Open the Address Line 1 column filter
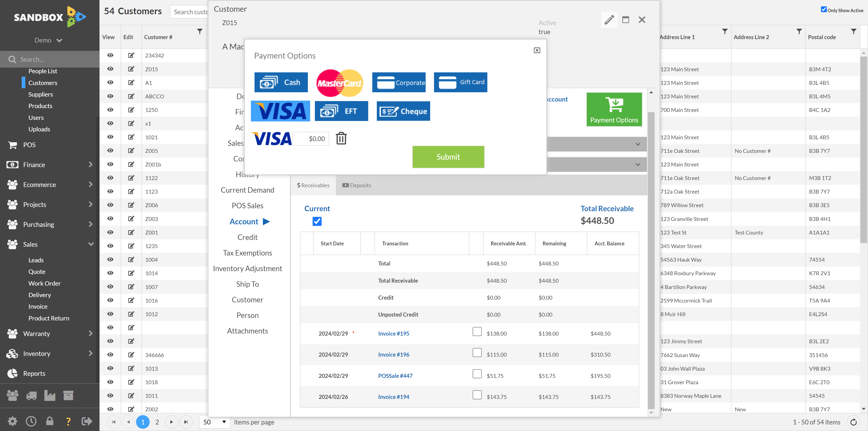The width and height of the screenshot is (868, 431). coord(724,31)
